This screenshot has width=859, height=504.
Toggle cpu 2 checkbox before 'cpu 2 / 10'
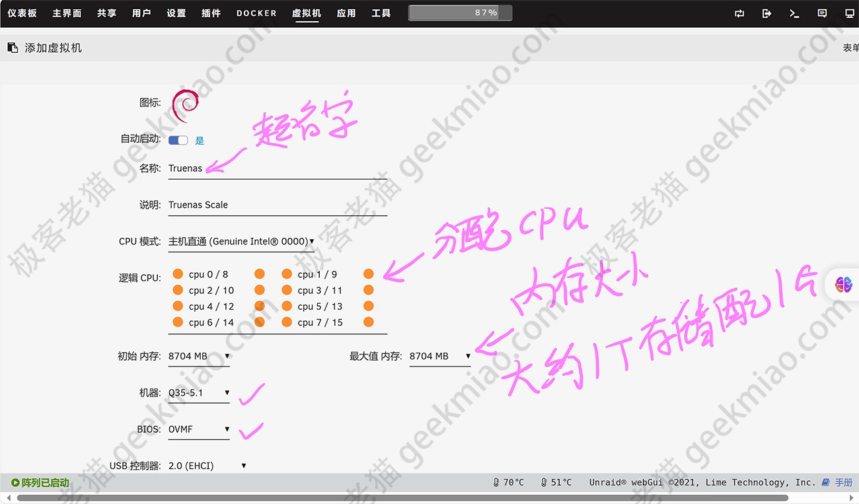pyautogui.click(x=178, y=290)
